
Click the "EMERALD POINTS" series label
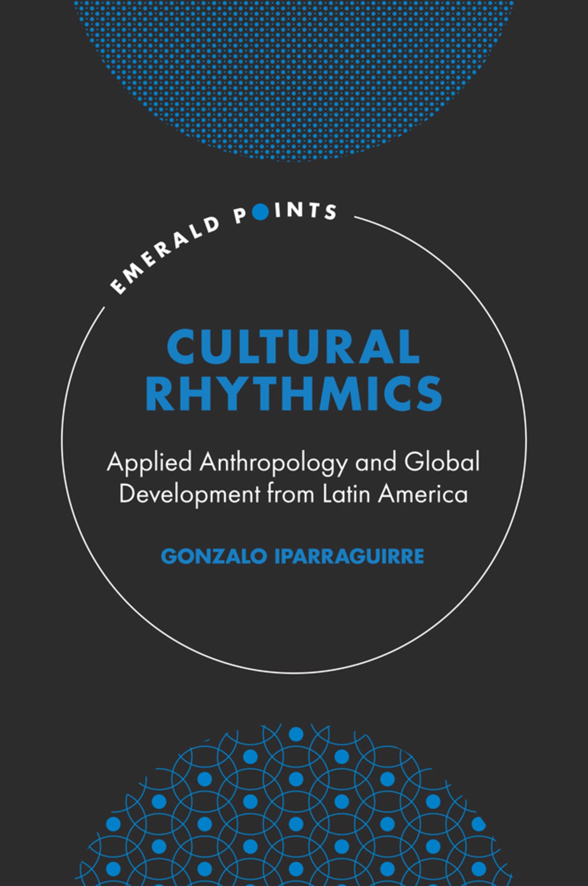pos(223,248)
